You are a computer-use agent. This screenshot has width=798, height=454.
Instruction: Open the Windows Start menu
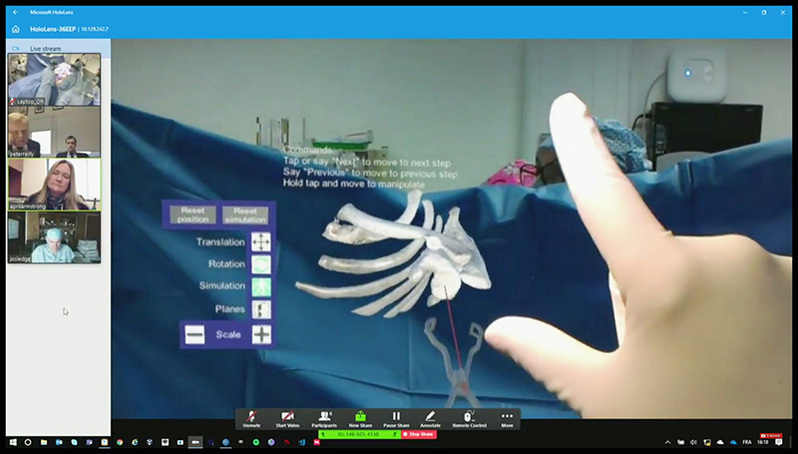click(13, 443)
